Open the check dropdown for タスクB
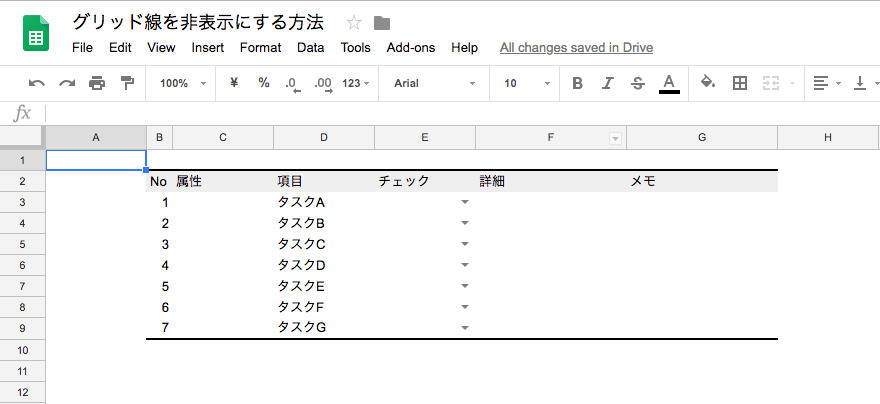880x404 pixels. pyautogui.click(x=465, y=223)
